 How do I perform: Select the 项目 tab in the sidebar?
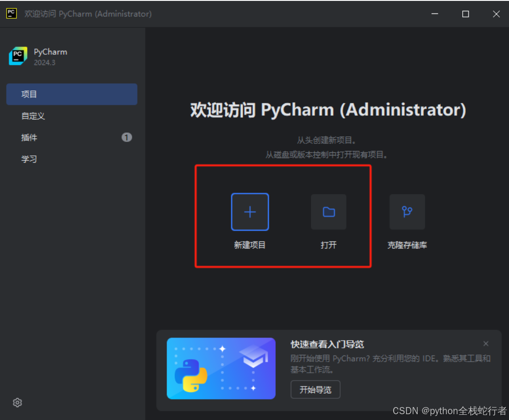(72, 94)
